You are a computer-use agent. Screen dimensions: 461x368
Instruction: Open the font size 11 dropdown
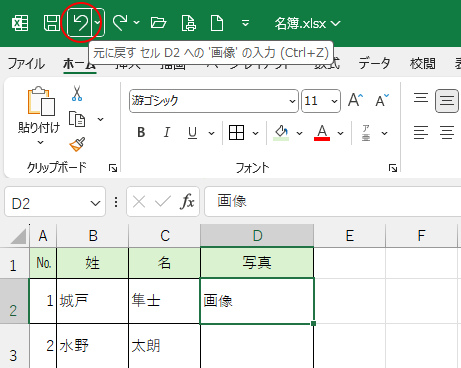point(334,101)
